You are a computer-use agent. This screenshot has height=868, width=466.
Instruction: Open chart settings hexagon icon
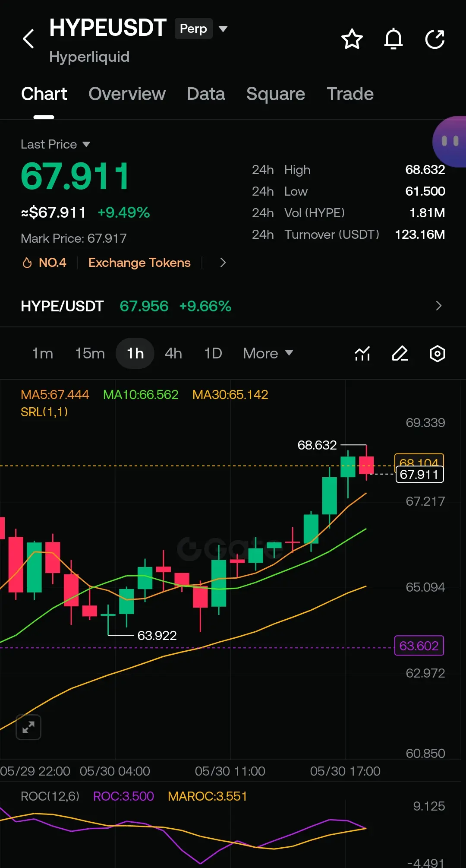tap(438, 354)
